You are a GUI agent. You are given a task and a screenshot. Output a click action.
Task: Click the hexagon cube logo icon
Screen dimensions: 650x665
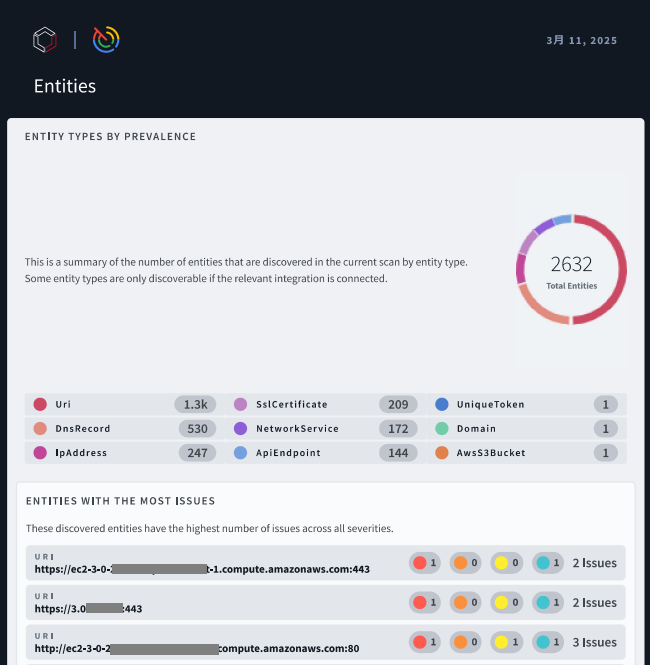coord(45,40)
